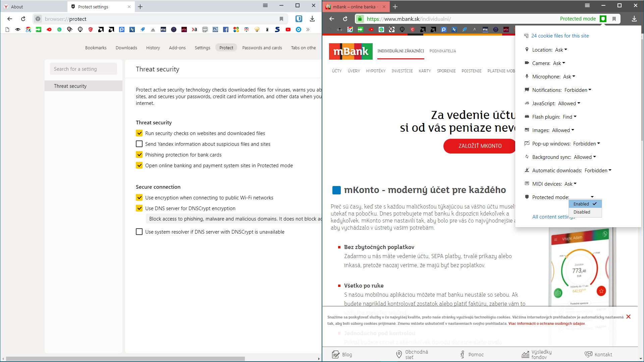Click the Facebook bookmark icon
The image size is (644, 362).
tap(225, 29)
